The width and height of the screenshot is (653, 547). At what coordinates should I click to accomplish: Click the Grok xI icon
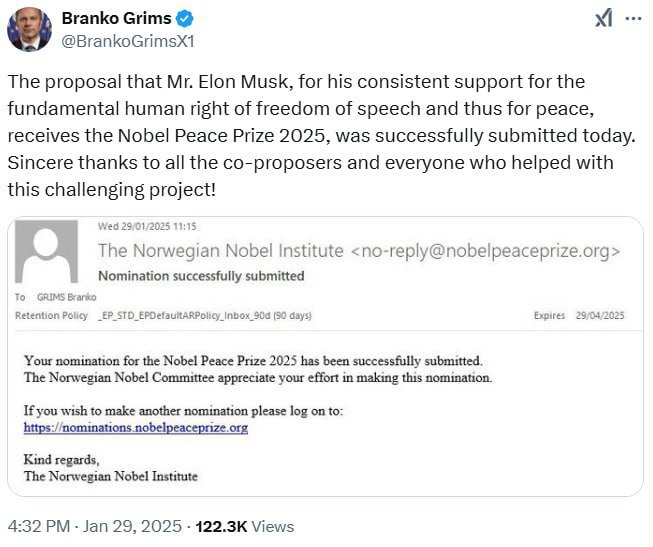(x=604, y=19)
